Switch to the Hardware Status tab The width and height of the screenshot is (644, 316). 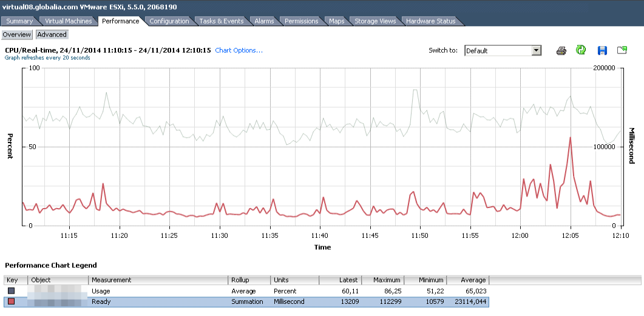click(x=430, y=21)
